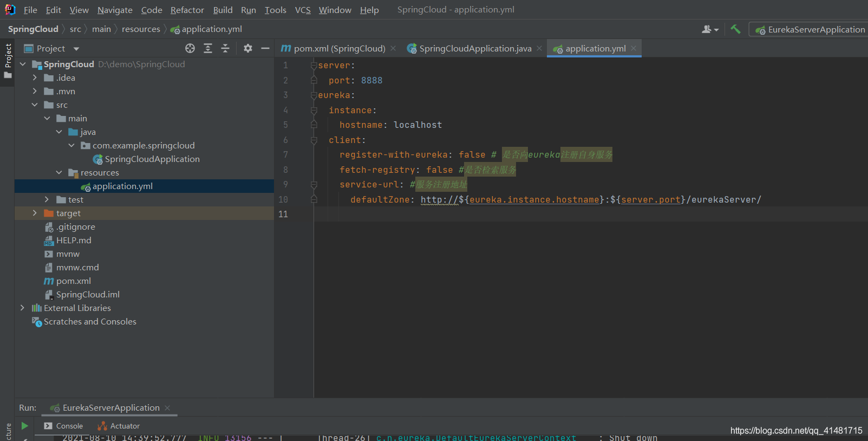Screen dimensions: 868x441
Task: Expand External Libraries node
Action: point(23,308)
